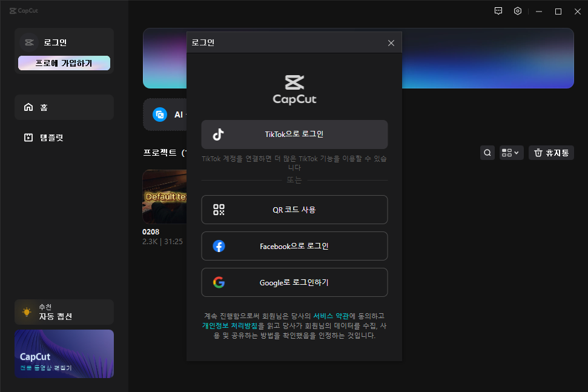Open the 자동 캡션 recommendation card
Screen dimensions: 588x392
click(64, 312)
